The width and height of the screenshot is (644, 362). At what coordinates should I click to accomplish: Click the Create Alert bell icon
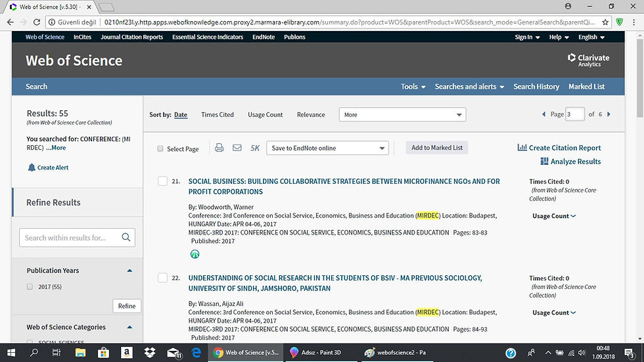pos(32,168)
